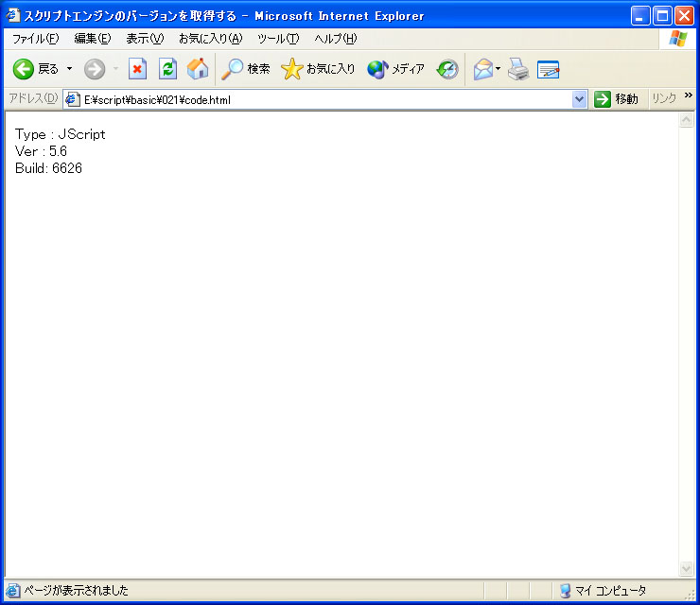The width and height of the screenshot is (700, 605).
Task: Expand the links chevron overflow
Action: tap(688, 95)
